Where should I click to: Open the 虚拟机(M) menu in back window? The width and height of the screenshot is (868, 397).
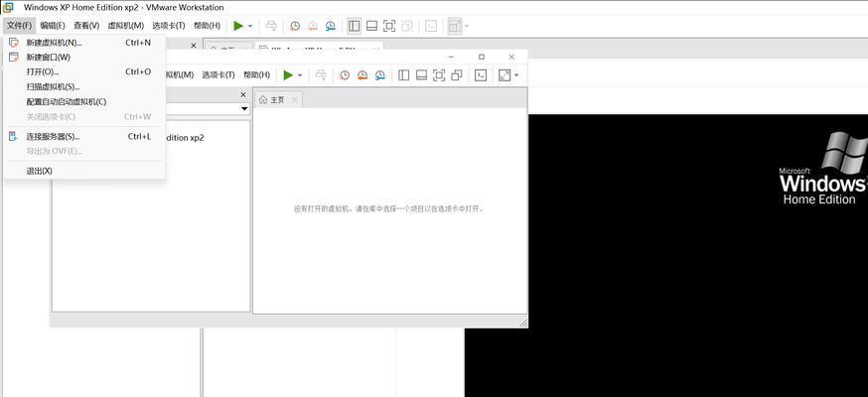[x=126, y=26]
